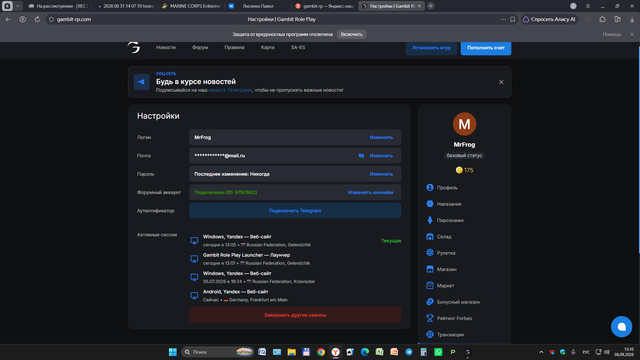This screenshot has height=360, width=640.
Task: Switch to gambit rp Яндекс tab
Action: pos(324,6)
